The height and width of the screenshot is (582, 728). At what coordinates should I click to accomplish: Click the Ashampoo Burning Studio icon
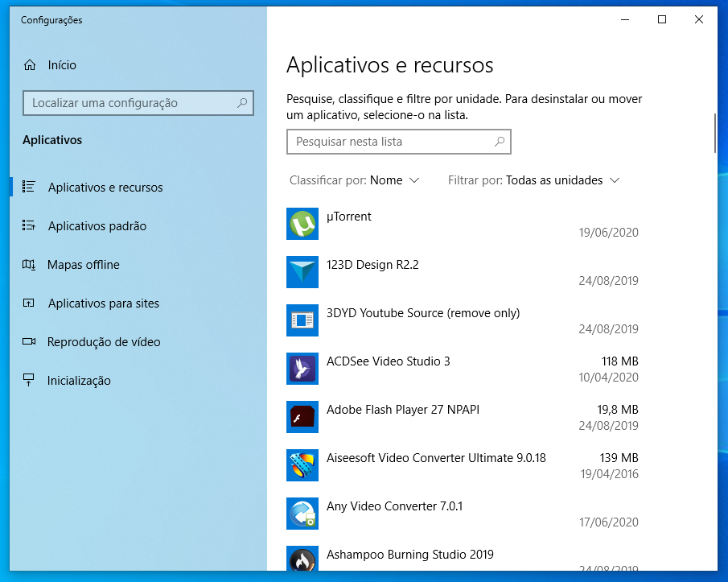coord(302,559)
